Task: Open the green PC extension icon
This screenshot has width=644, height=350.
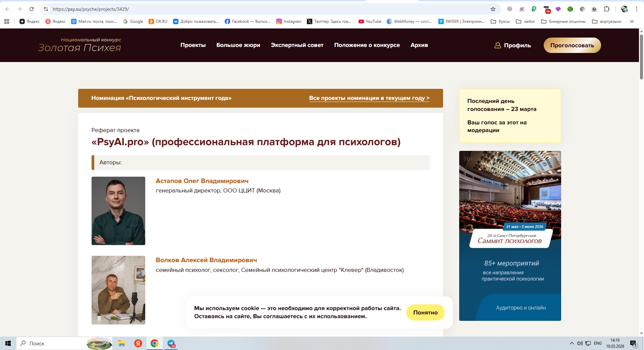Action: coord(570,9)
